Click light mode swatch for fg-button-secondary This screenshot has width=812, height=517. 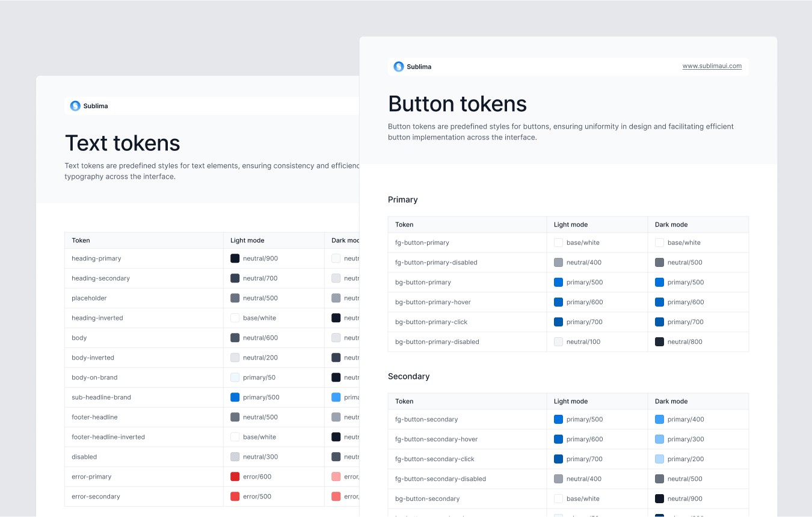[558, 420]
